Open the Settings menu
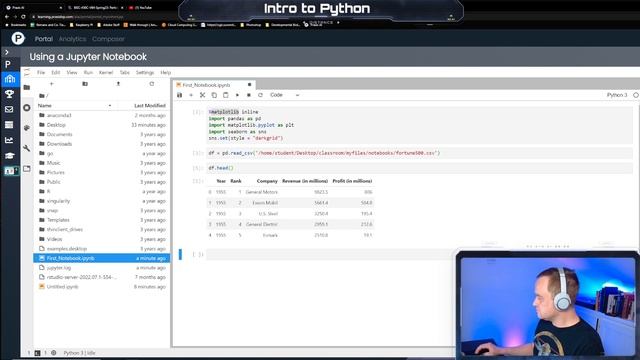 tap(145, 72)
